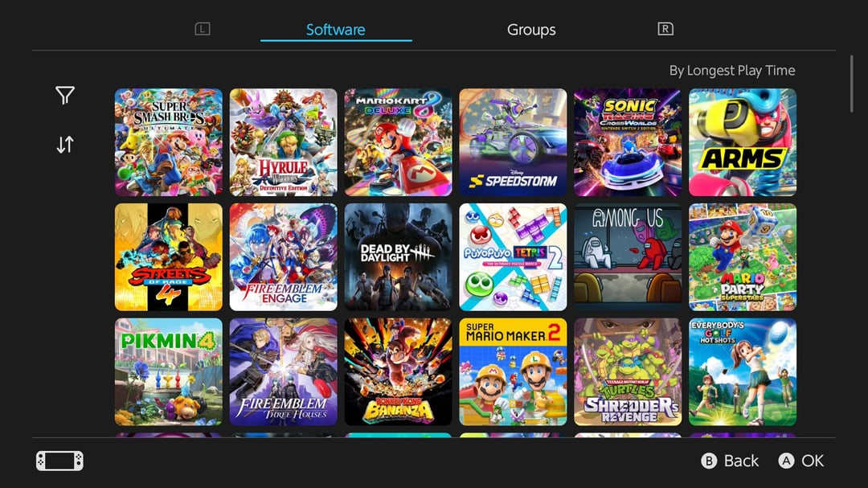Image resolution: width=868 pixels, height=488 pixels.
Task: Click the Switch console controller icon
Action: [59, 461]
